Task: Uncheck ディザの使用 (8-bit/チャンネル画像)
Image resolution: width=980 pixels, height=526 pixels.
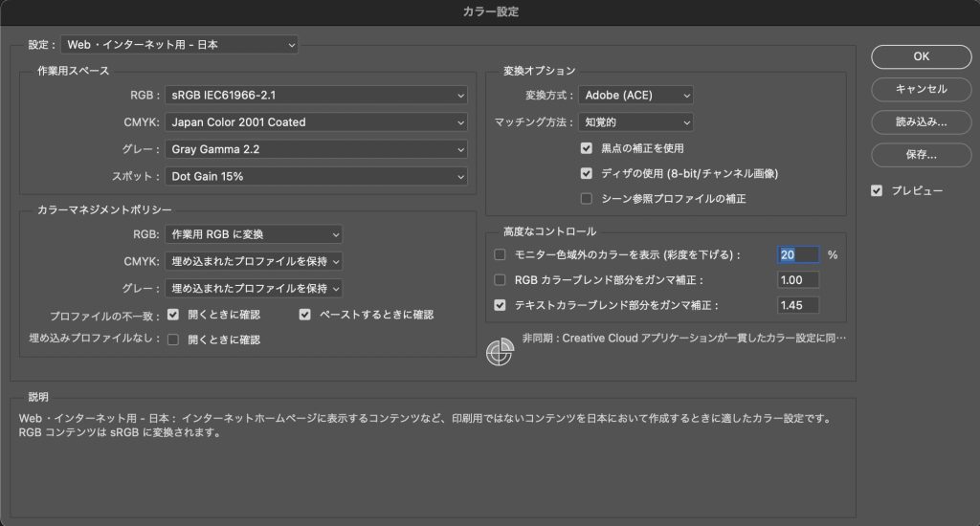Action: point(587,174)
